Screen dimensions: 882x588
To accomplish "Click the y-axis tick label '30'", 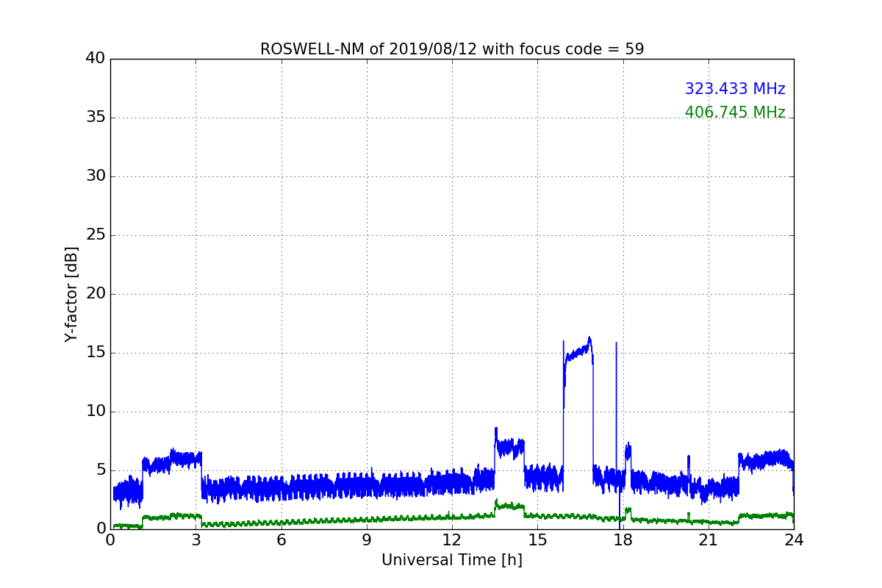I will (96, 176).
